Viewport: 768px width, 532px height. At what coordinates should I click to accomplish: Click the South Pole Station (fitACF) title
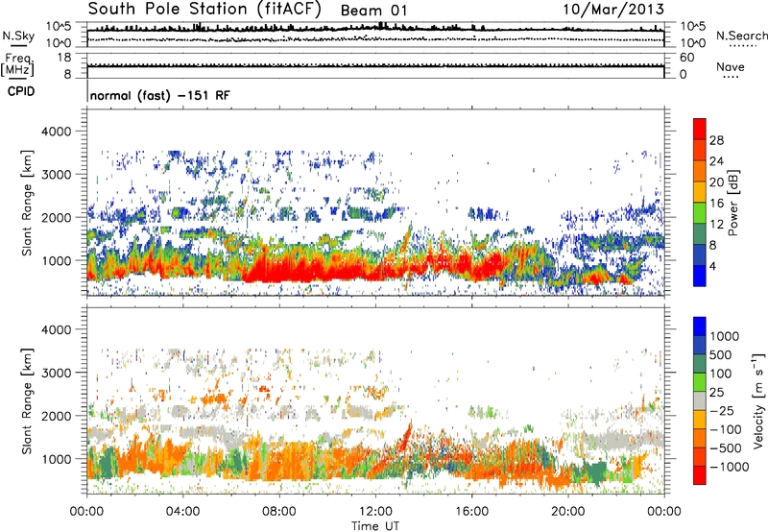pyautogui.click(x=204, y=10)
